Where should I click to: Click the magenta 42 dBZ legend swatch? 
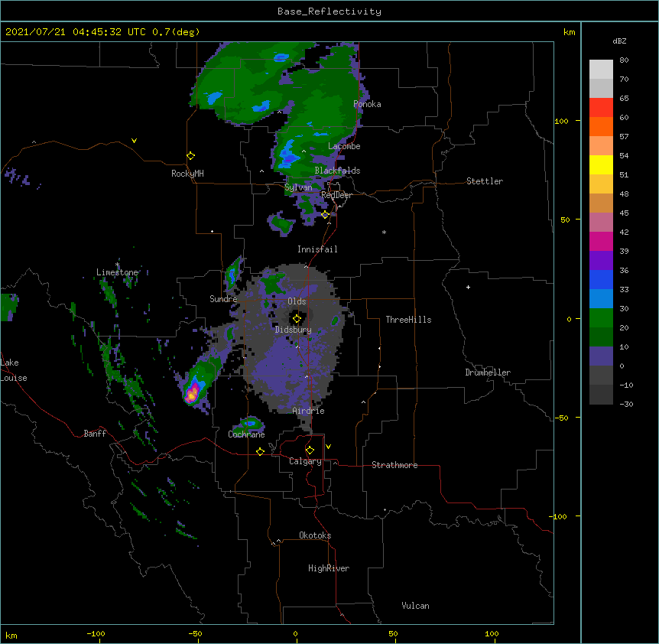[x=601, y=241]
